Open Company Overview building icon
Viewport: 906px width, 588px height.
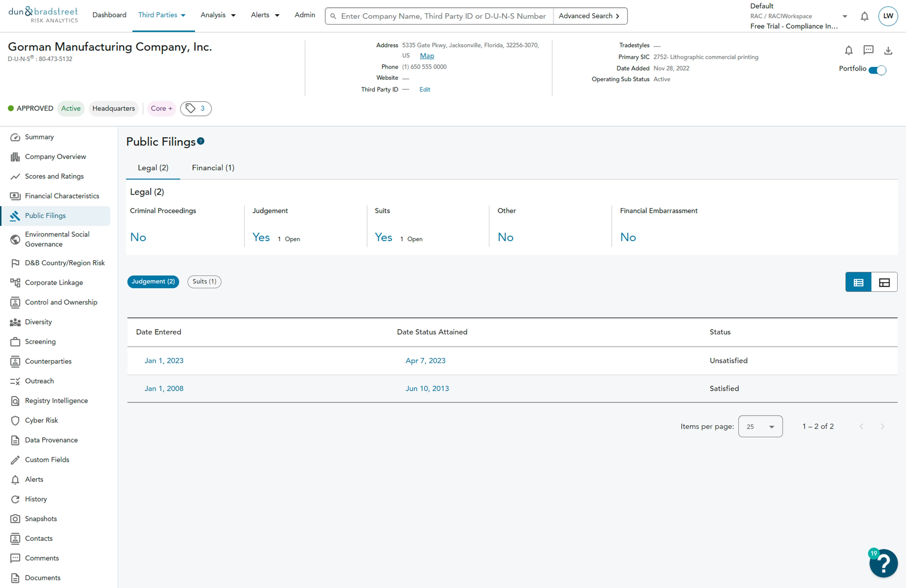[15, 157]
